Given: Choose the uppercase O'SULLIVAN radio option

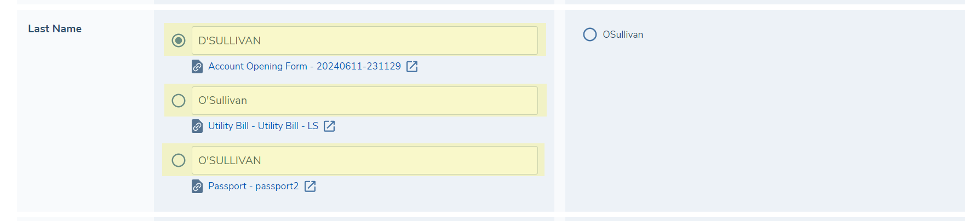Looking at the screenshot, I should [x=179, y=160].
